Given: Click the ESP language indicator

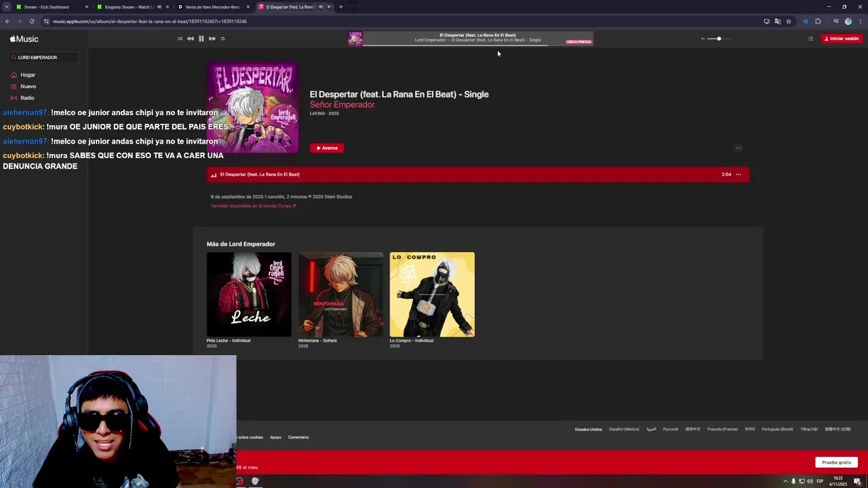Looking at the screenshot, I should [820, 481].
